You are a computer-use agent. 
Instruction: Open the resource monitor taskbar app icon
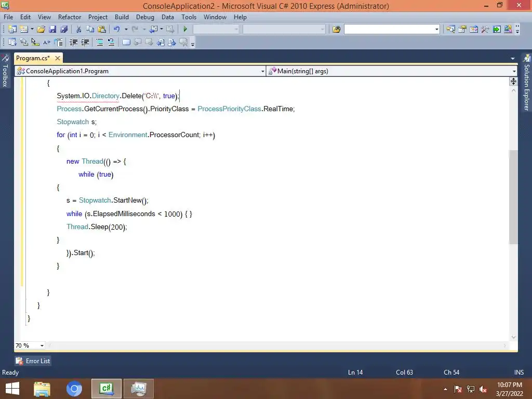click(138, 389)
